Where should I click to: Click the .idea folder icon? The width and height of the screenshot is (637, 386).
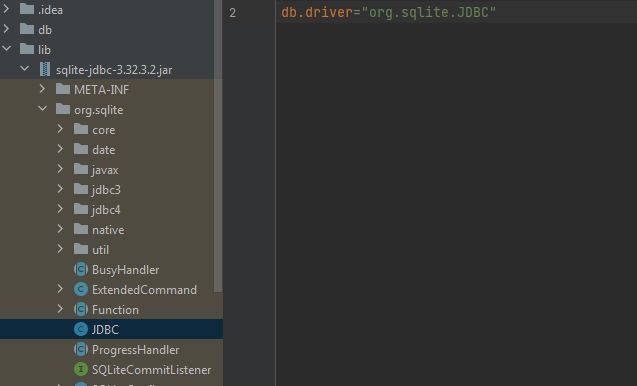(x=27, y=9)
